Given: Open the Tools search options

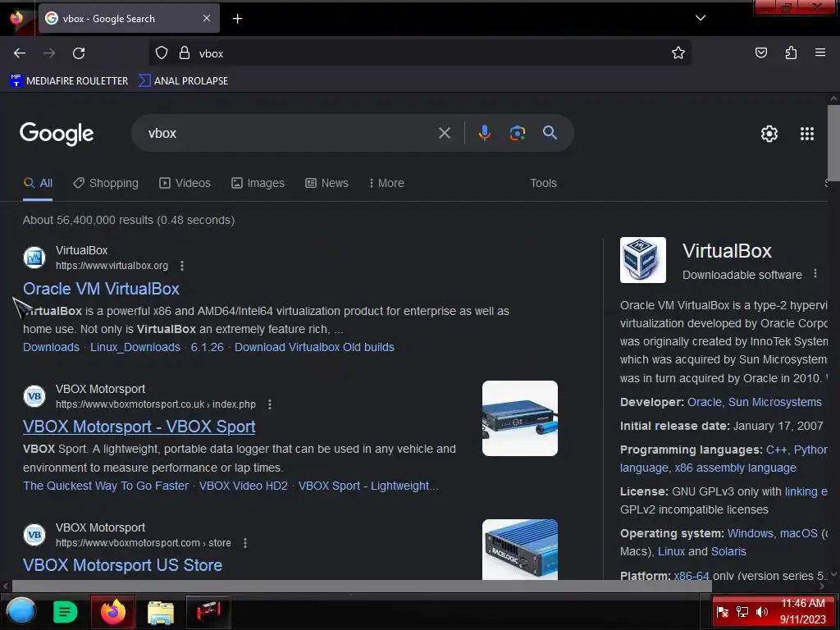Looking at the screenshot, I should pos(543,183).
